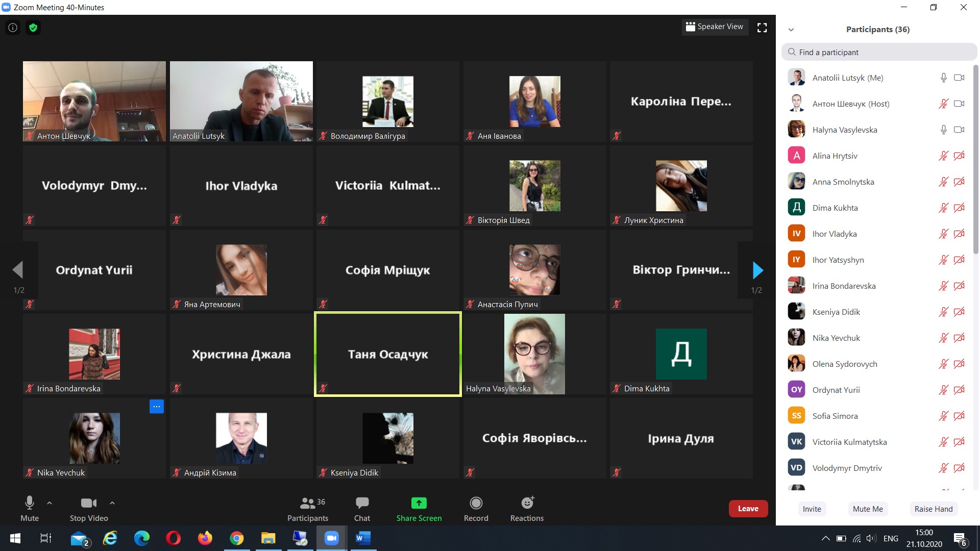Open the volume control in tray
Image resolution: width=980 pixels, height=551 pixels.
[x=871, y=538]
